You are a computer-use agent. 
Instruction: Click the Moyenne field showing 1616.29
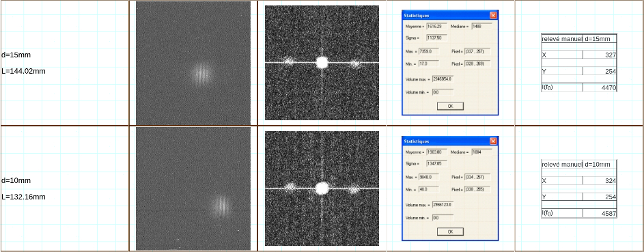click(436, 26)
